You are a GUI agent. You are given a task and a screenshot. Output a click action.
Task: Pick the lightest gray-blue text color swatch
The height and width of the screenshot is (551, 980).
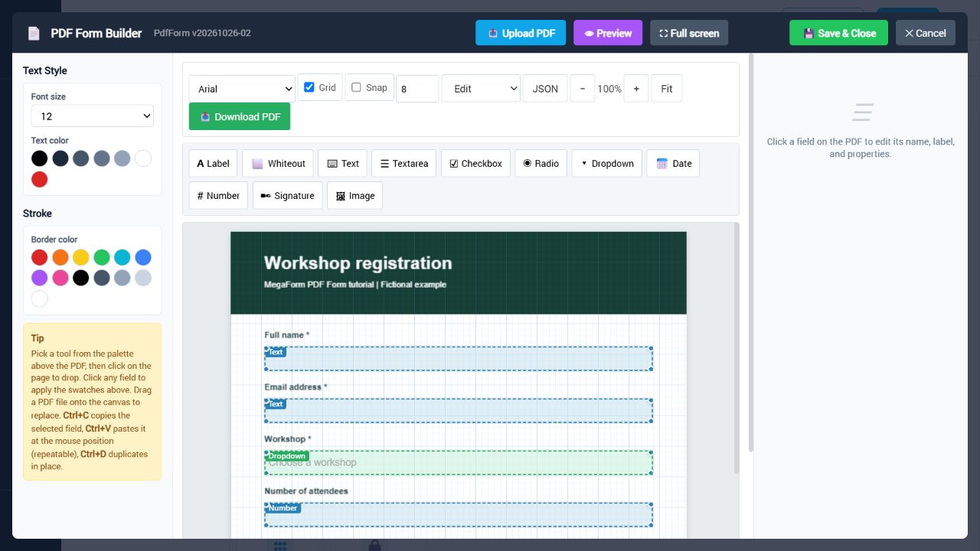click(122, 158)
